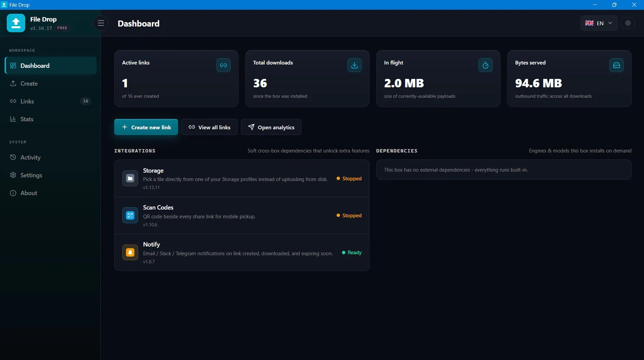This screenshot has height=360, width=644.
Task: Click the version label v1.14.17
Action: (41, 28)
